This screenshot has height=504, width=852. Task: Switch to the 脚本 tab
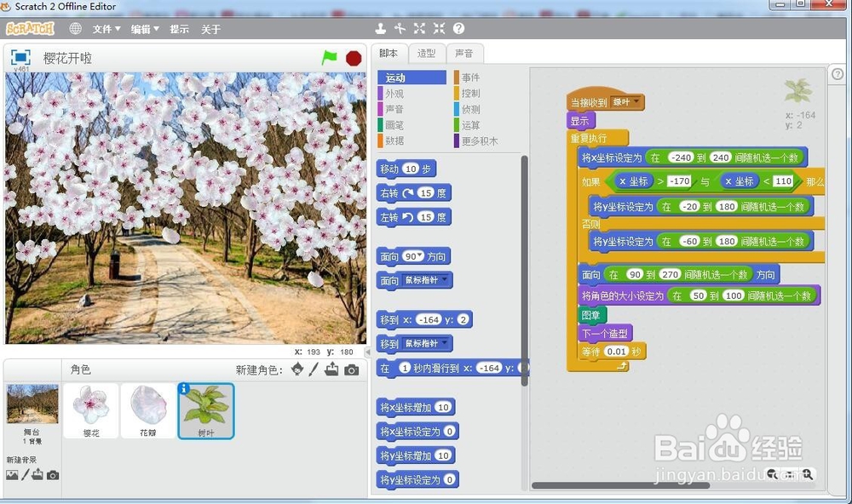[389, 54]
